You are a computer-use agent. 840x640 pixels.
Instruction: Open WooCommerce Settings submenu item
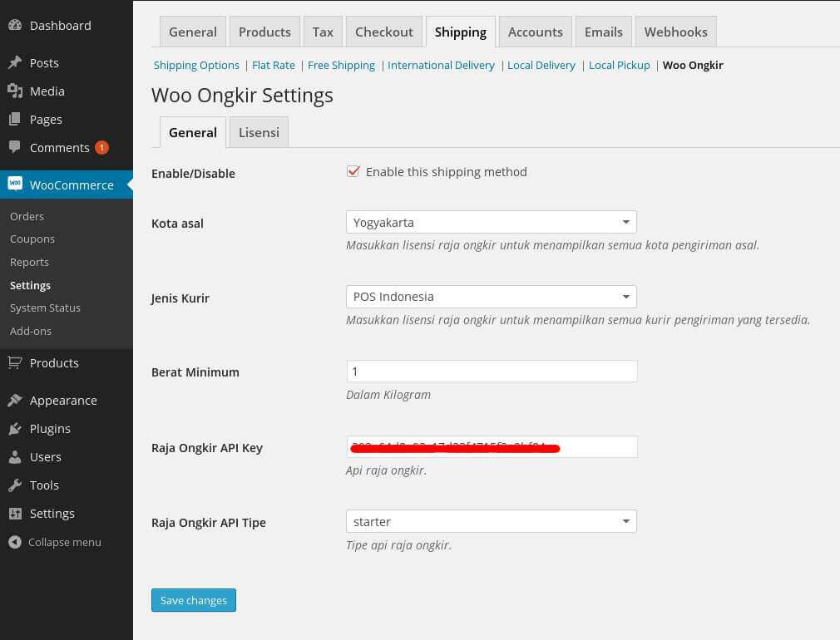30,285
